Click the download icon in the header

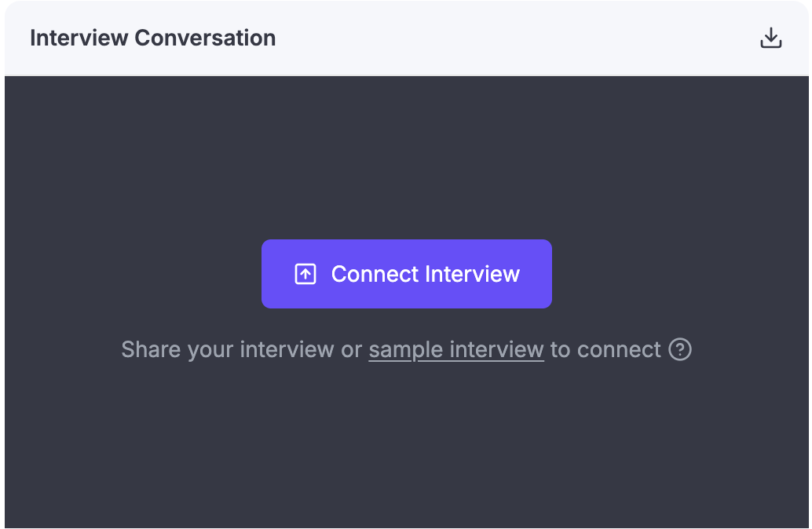tap(771, 38)
